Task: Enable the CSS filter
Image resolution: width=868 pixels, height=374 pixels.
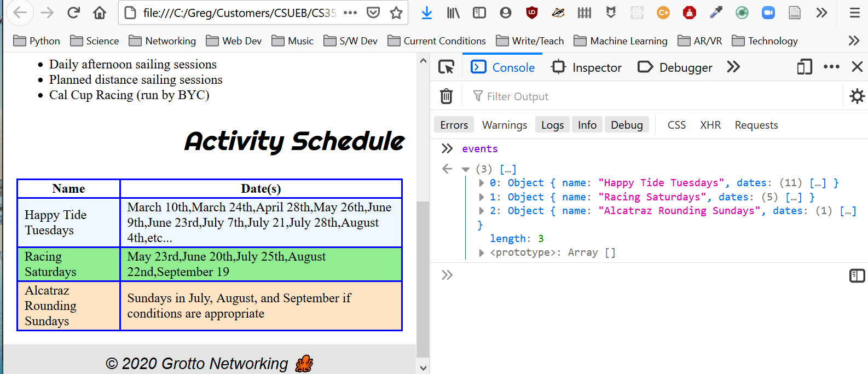Action: tap(676, 125)
